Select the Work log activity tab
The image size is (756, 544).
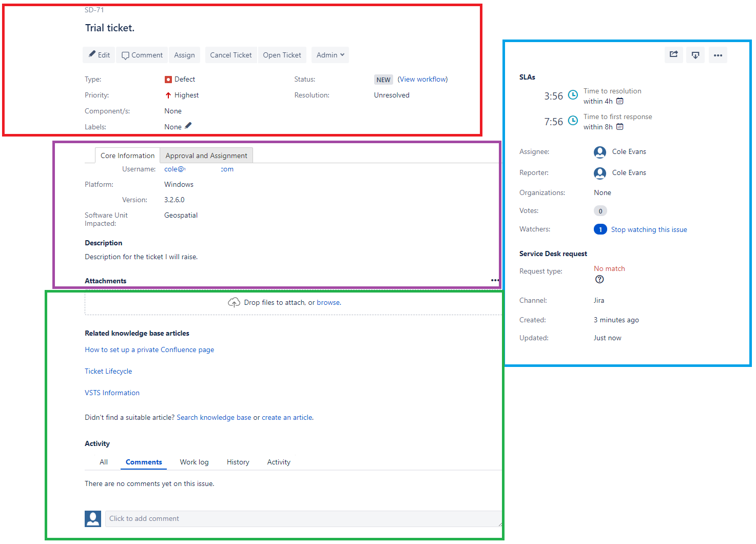click(194, 462)
